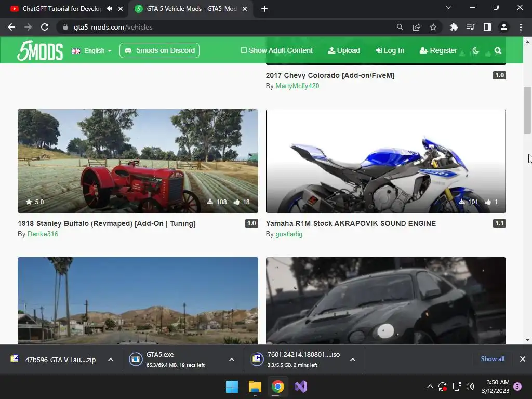
Task: Open the Chrome three-dot menu
Action: 521,27
